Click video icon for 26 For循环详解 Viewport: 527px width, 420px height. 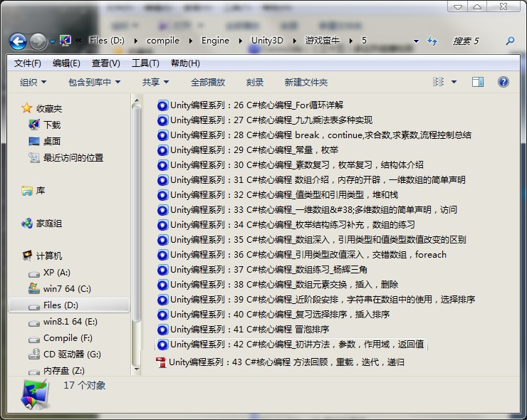click(x=162, y=105)
